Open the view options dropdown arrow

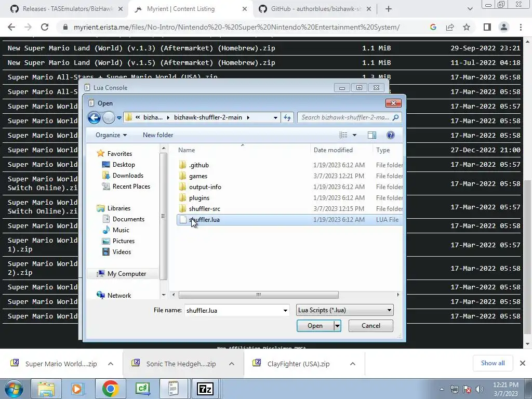[354, 135]
